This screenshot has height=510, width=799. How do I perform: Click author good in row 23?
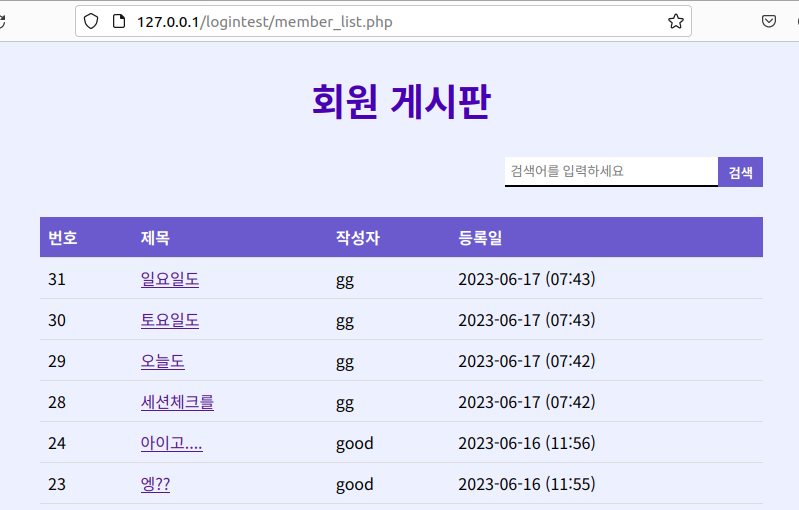(355, 485)
